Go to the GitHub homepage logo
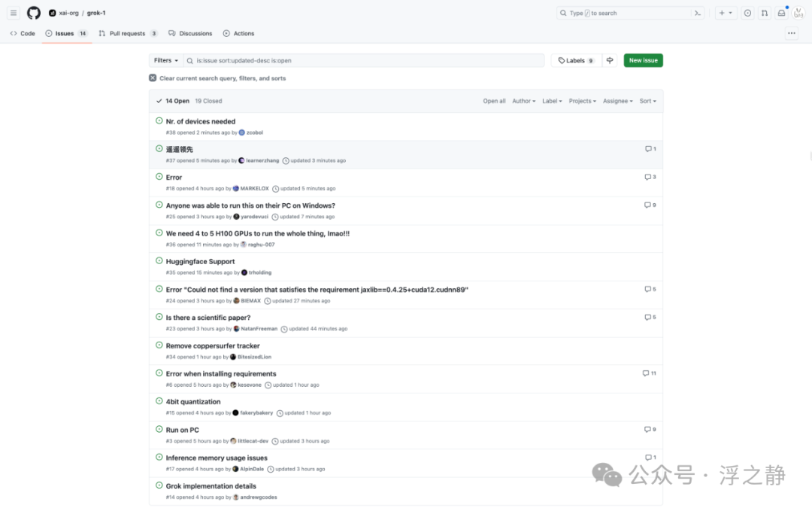 coord(34,13)
